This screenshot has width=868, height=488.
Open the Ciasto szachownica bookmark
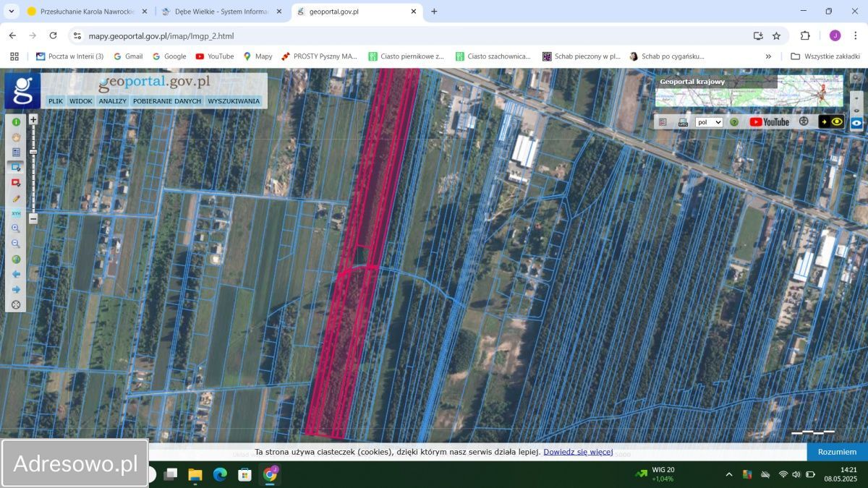[493, 56]
